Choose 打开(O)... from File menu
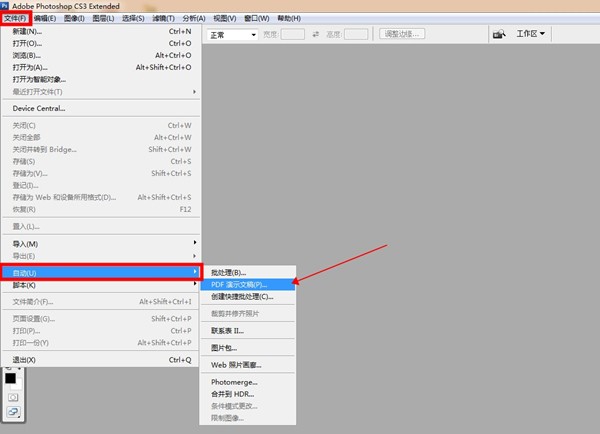This screenshot has height=434, width=600. point(101,43)
